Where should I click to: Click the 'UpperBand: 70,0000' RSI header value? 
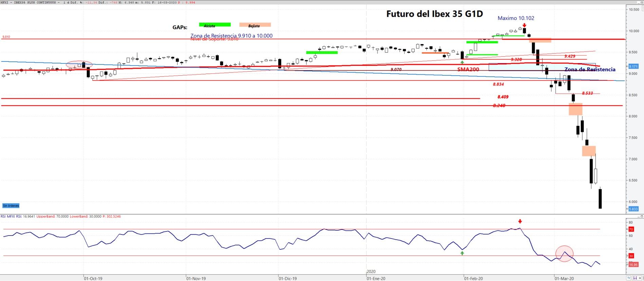(x=52, y=217)
